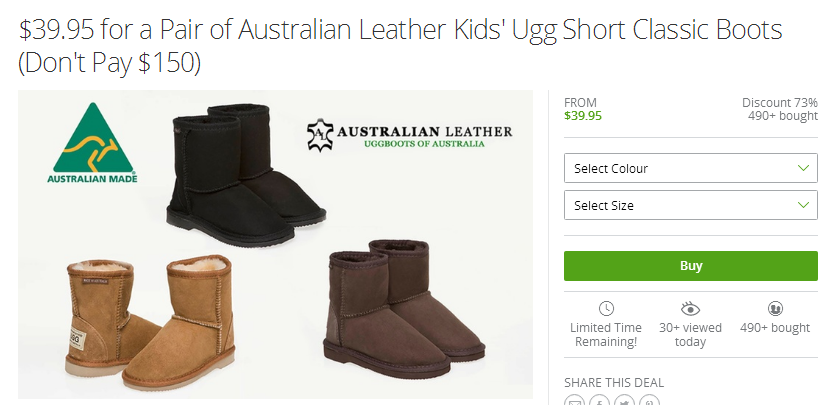Open the Select Colour dropdown

[x=691, y=168]
